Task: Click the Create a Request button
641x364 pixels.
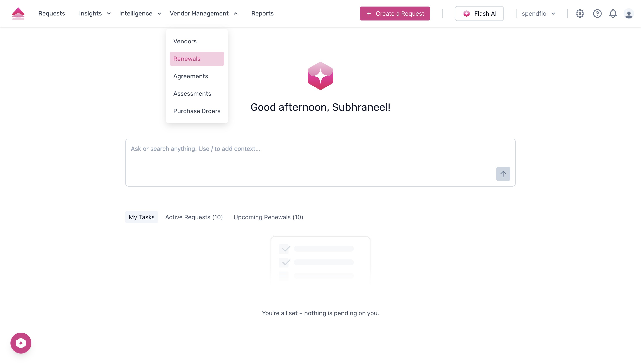Action: click(395, 14)
